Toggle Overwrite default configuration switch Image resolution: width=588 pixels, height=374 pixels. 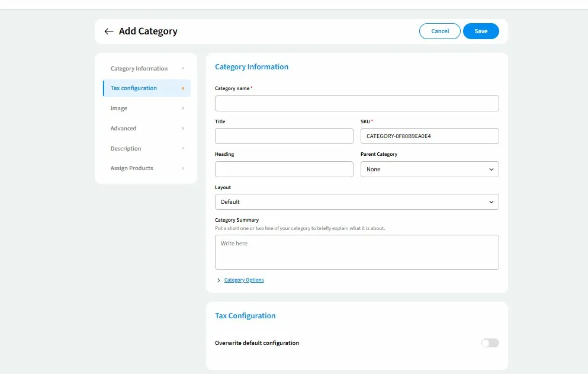coord(490,343)
